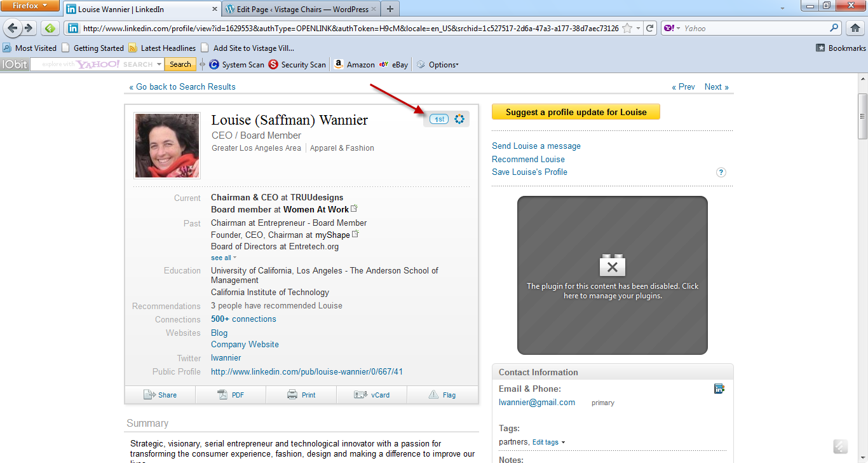Image resolution: width=868 pixels, height=463 pixels.
Task: Open a new tab with plus button
Action: click(390, 10)
